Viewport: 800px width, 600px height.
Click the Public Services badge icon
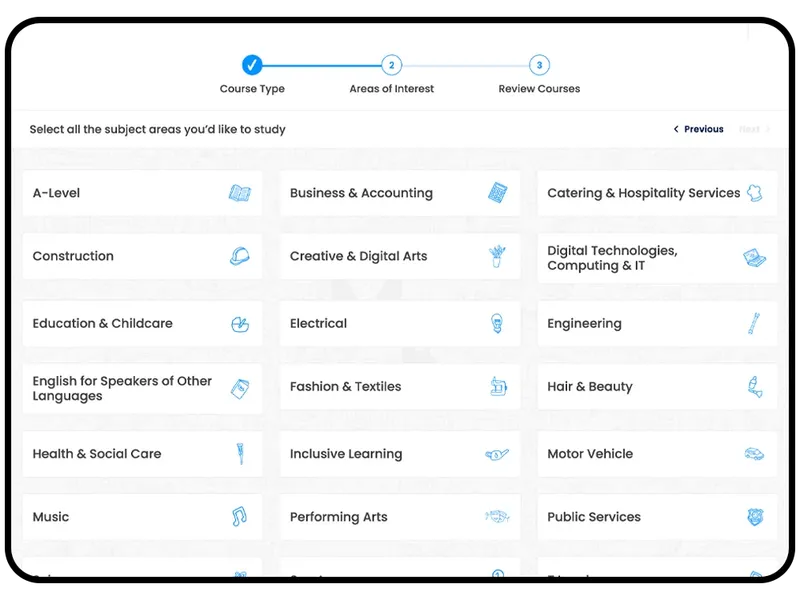click(x=755, y=517)
